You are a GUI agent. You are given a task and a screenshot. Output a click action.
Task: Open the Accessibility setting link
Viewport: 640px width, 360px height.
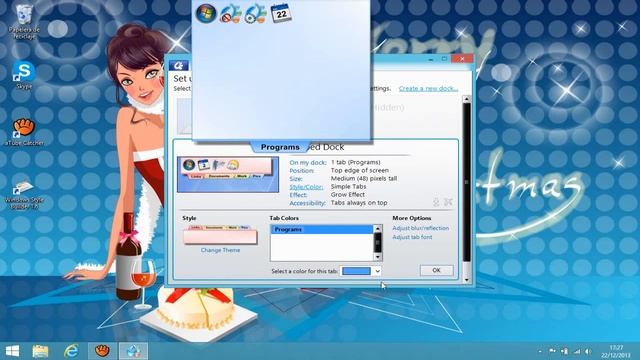[307, 203]
